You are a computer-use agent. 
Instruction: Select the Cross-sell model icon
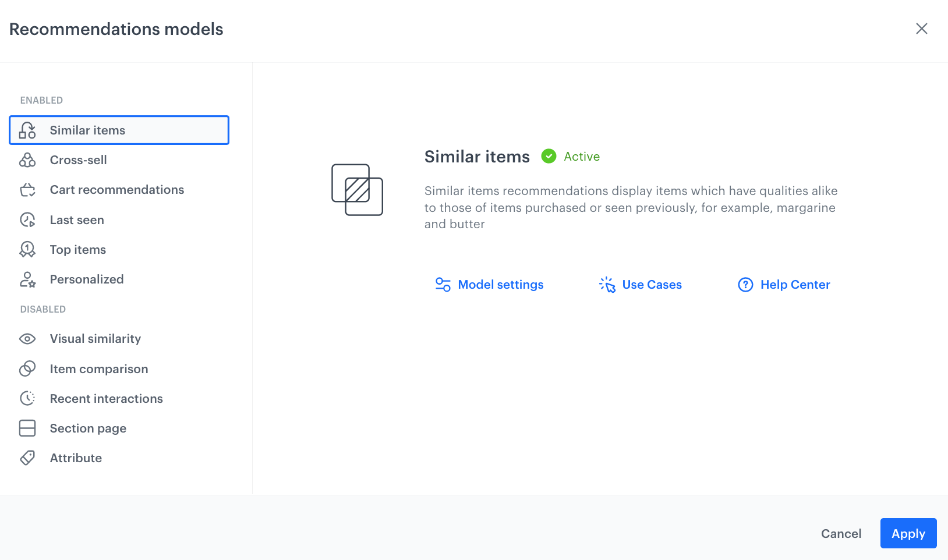pos(27,160)
